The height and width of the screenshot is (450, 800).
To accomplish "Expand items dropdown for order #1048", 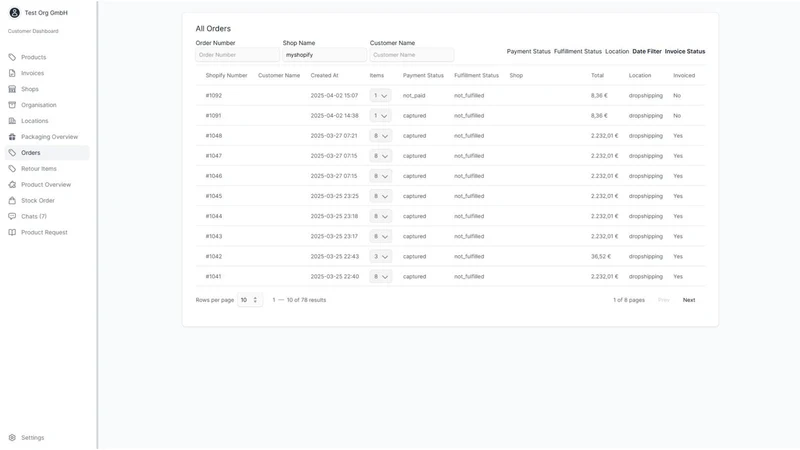I will 380,136.
